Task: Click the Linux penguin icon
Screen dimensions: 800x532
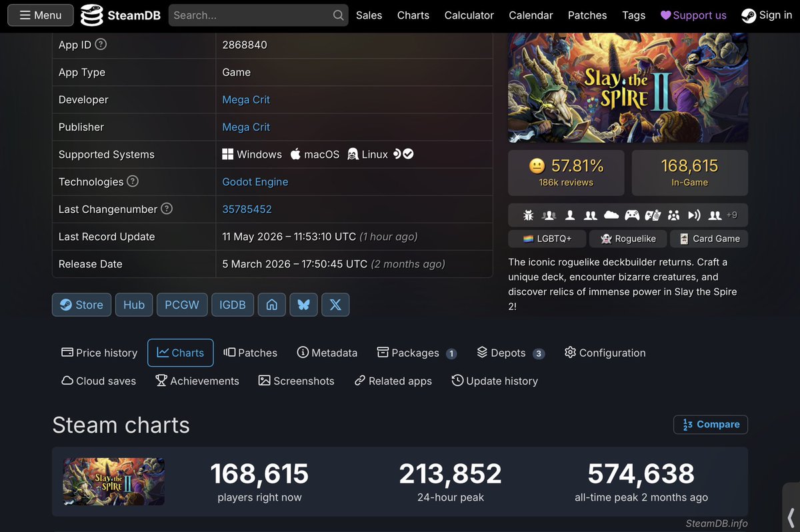Action: (x=353, y=154)
